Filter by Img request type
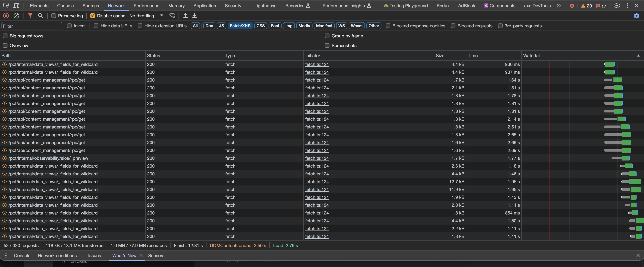Image resolution: width=644 pixels, height=267 pixels. tap(289, 26)
